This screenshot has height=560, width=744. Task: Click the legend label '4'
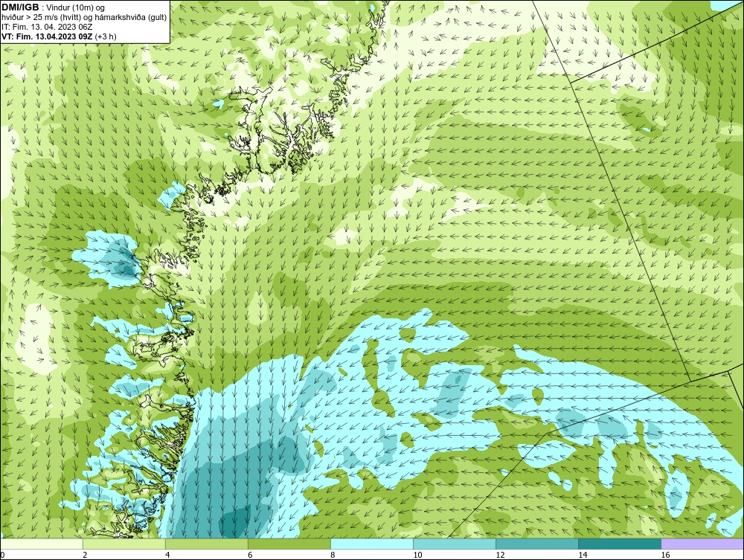pyautogui.click(x=167, y=555)
